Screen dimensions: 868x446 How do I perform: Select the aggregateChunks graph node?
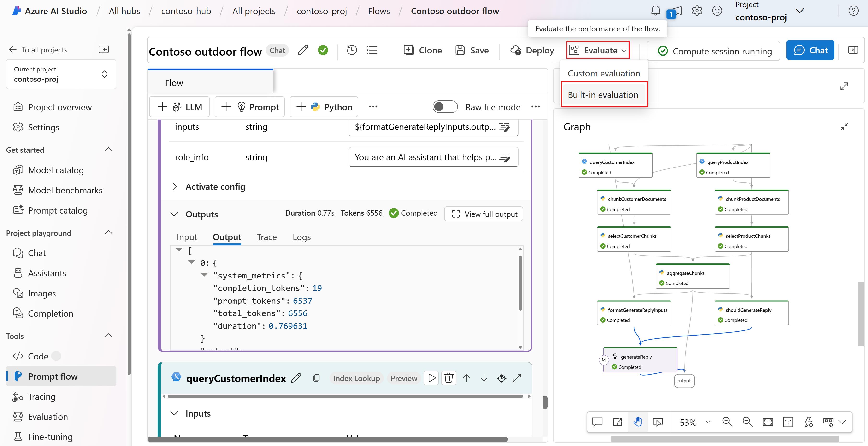pyautogui.click(x=692, y=276)
